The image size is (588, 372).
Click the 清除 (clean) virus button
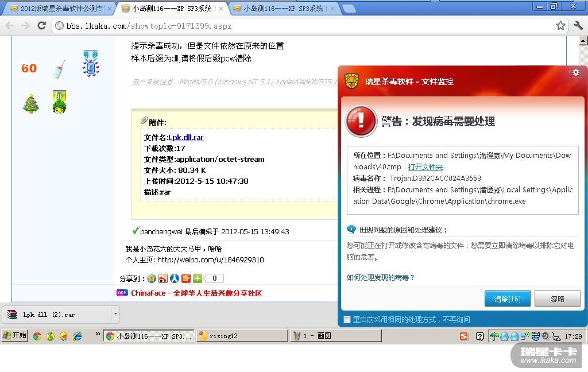[x=508, y=299]
